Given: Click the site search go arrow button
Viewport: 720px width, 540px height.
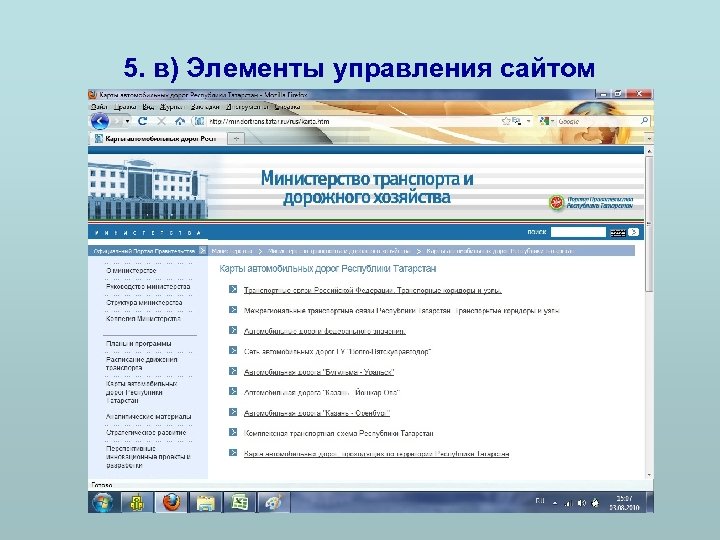Looking at the screenshot, I should click(x=634, y=232).
